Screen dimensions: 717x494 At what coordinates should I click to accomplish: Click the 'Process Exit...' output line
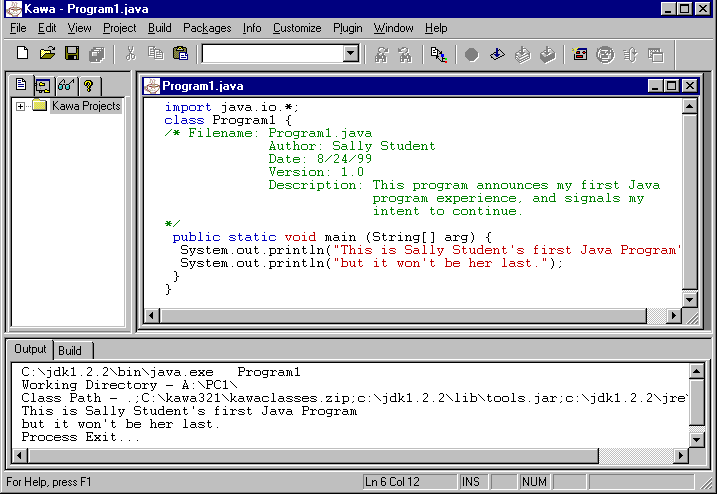click(x=80, y=437)
